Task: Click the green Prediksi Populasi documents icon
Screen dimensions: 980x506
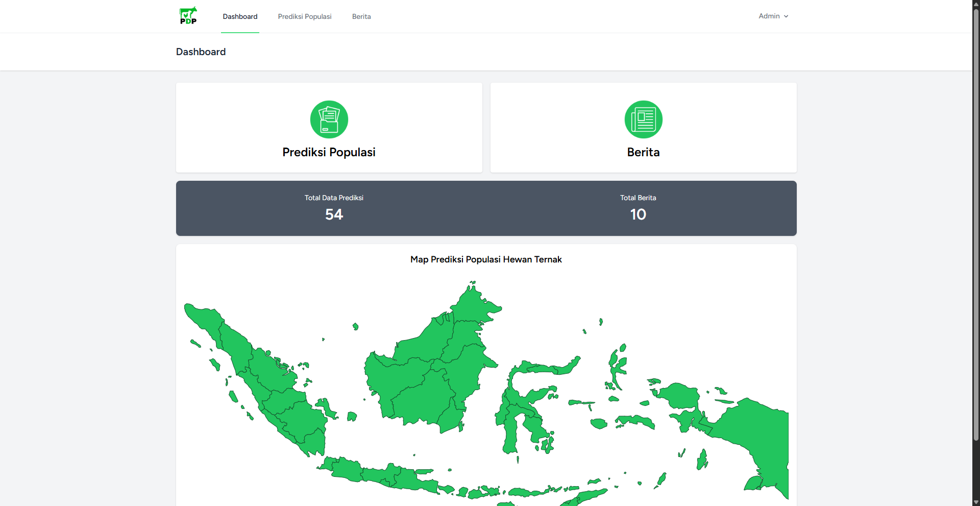Action: (329, 119)
